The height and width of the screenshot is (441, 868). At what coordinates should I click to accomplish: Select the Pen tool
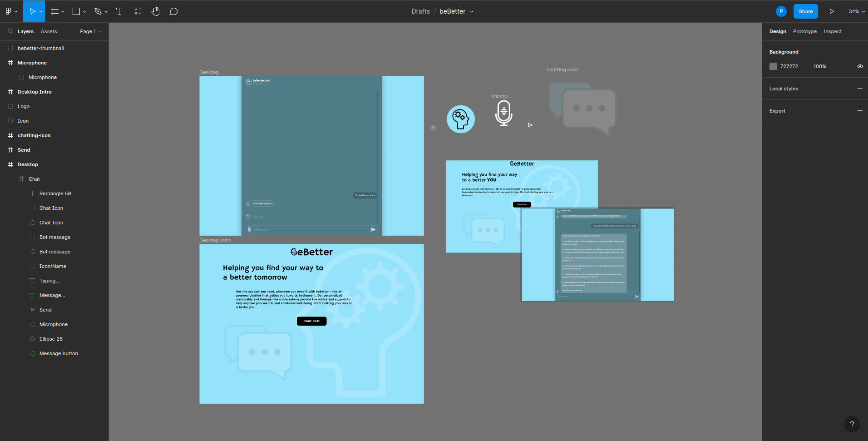pos(98,11)
